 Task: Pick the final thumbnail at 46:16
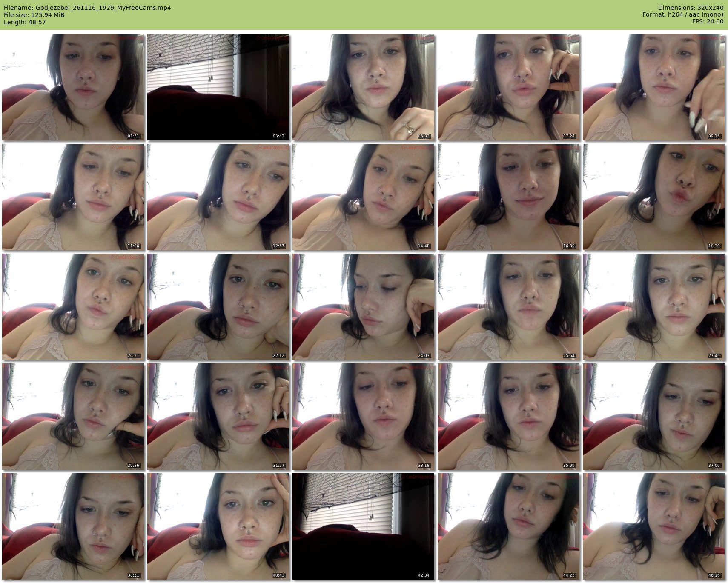[653, 526]
